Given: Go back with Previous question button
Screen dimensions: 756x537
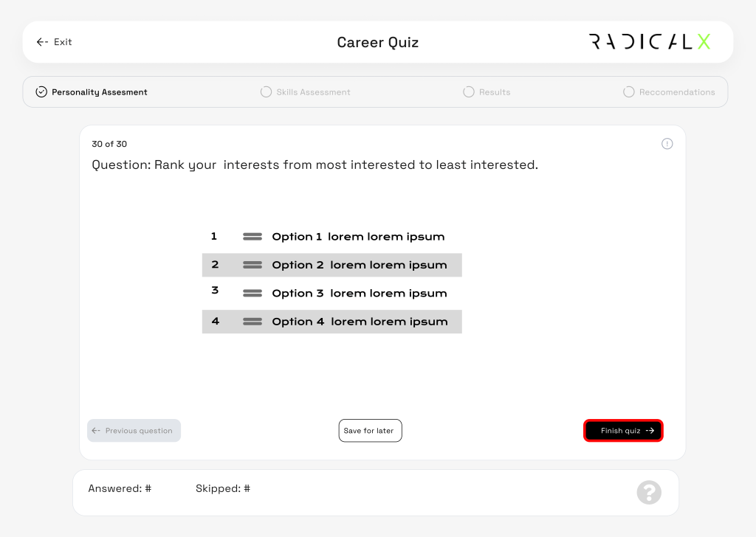Looking at the screenshot, I should pyautogui.click(x=134, y=431).
